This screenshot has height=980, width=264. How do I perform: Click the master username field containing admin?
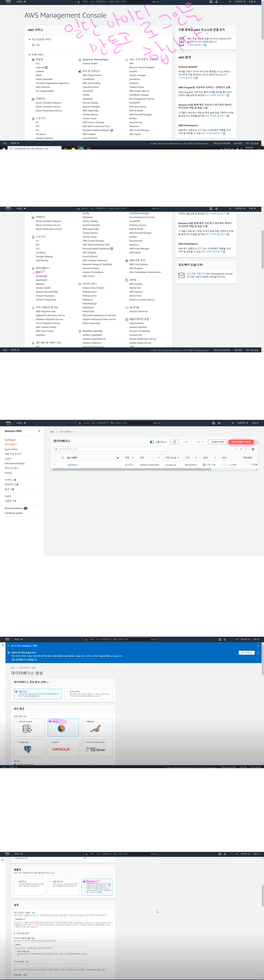click(x=50, y=945)
